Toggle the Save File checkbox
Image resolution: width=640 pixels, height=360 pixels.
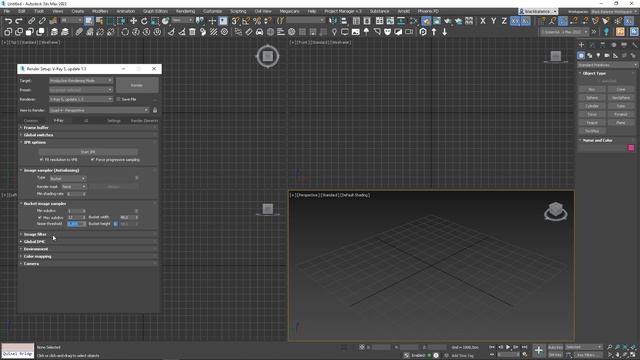[118, 99]
